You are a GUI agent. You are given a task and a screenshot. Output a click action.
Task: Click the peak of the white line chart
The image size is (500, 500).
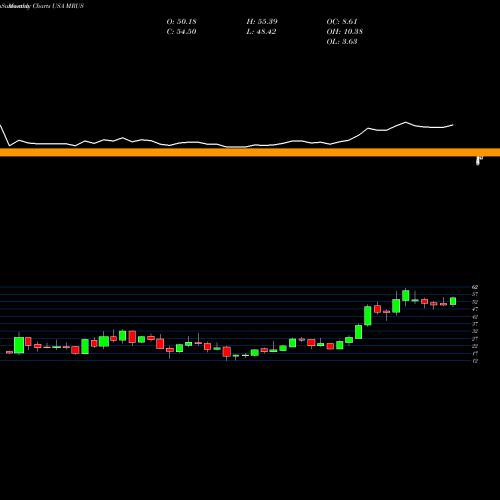tap(406, 122)
